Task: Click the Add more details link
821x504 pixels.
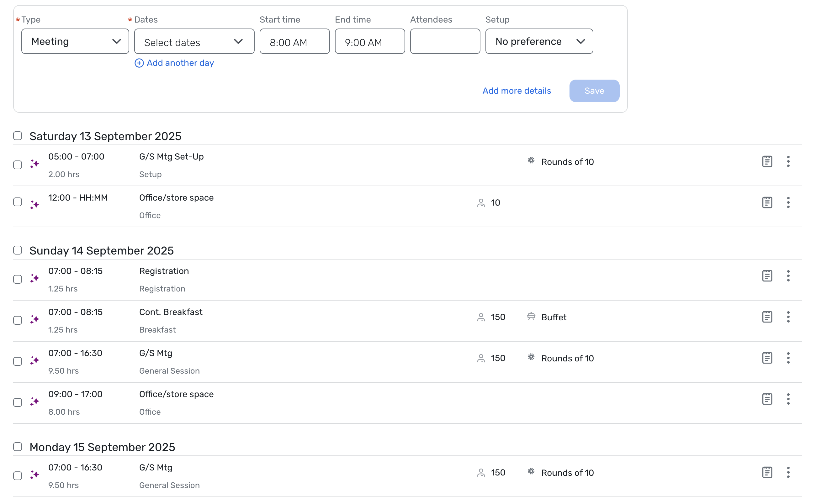Action: point(516,91)
